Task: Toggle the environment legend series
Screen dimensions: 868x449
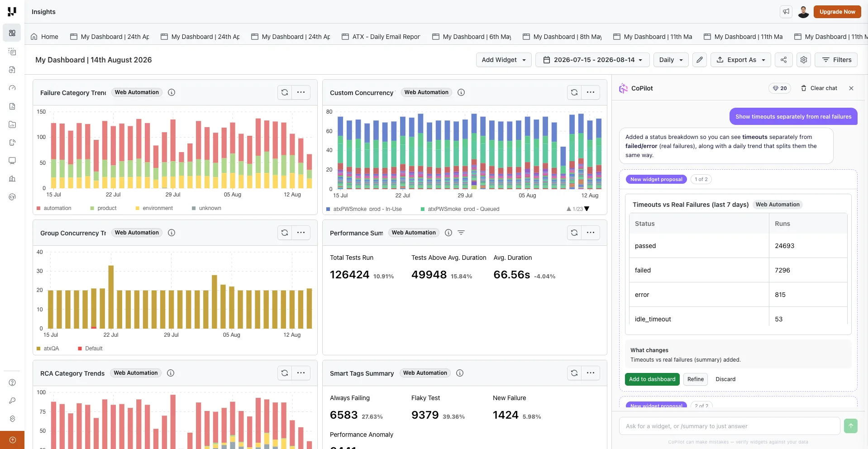Action: [x=154, y=208]
